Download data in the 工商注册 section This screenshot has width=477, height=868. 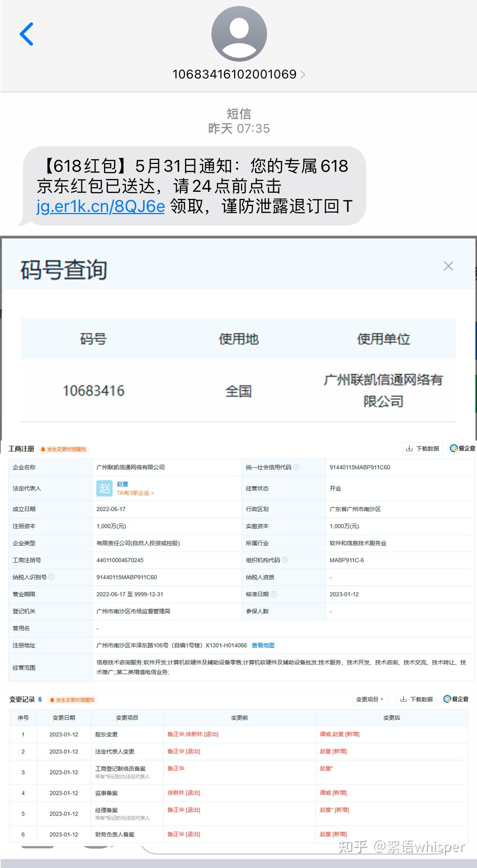422,448
